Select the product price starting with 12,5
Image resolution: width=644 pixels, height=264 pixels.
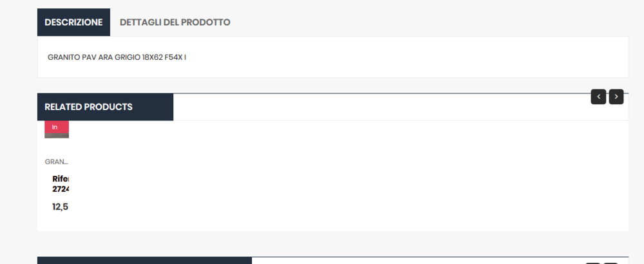tap(60, 207)
